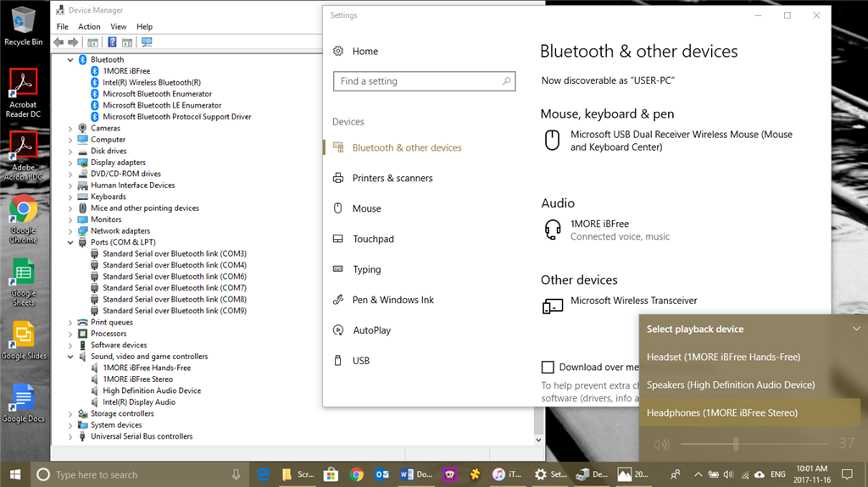
Task: Click ENG language indicator in tray
Action: click(x=778, y=474)
